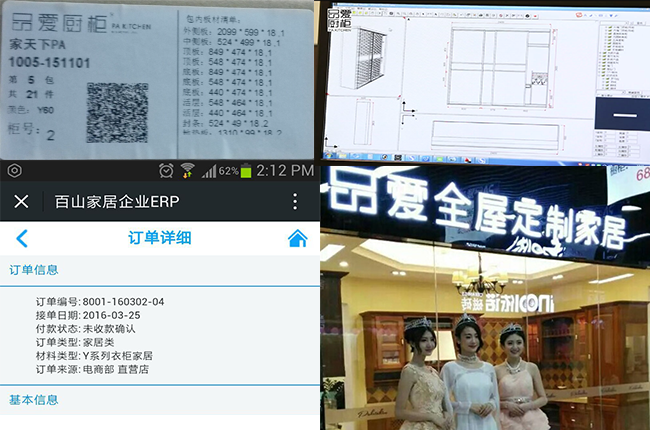Click the Windows Start button in CAD photo

pyautogui.click(x=329, y=156)
